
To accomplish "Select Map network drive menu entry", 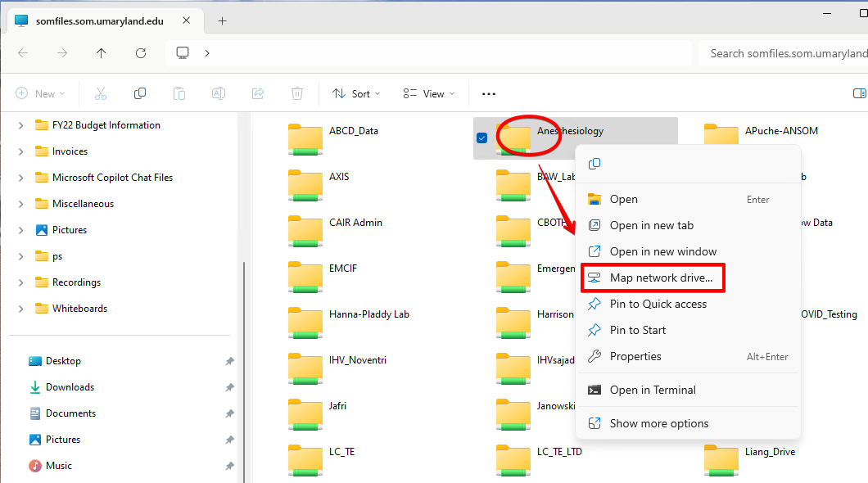I will 661,278.
